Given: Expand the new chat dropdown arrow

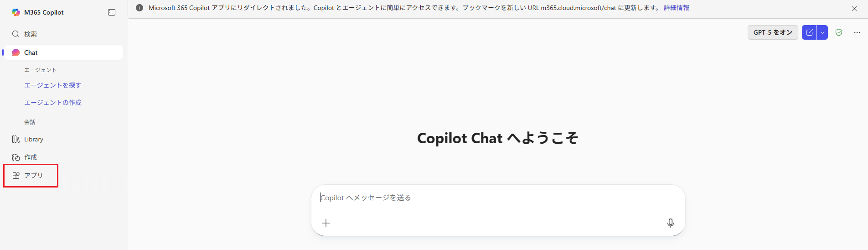Looking at the screenshot, I should (x=822, y=32).
